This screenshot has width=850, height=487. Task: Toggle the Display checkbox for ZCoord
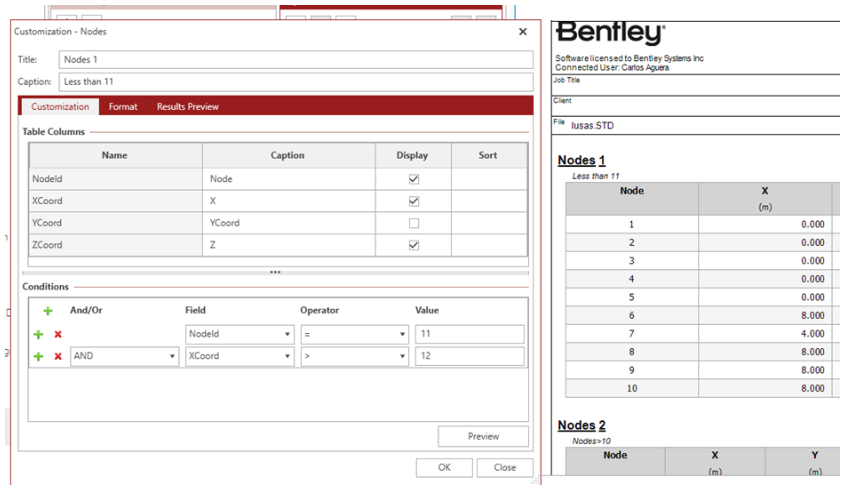click(x=414, y=245)
